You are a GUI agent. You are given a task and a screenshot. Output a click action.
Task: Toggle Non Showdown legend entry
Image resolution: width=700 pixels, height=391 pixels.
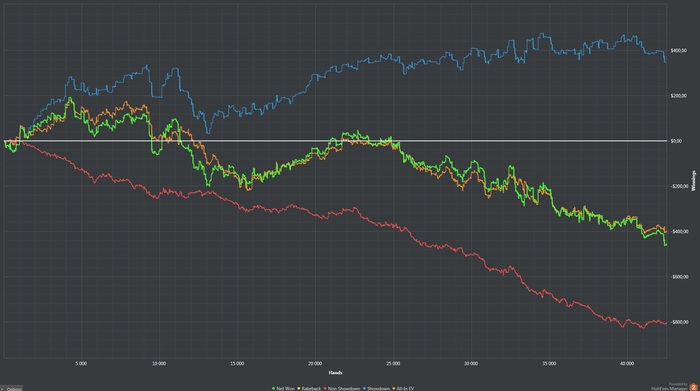342,389
